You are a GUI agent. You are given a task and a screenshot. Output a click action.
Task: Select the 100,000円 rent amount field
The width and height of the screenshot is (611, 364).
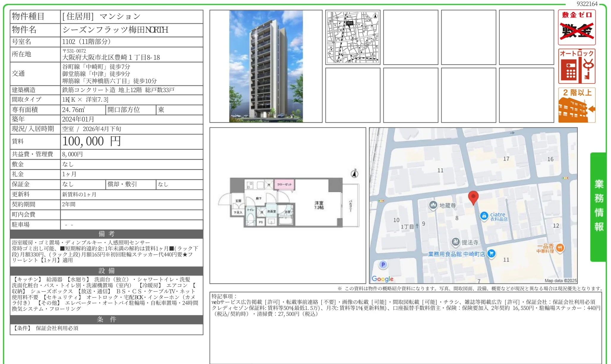point(91,141)
